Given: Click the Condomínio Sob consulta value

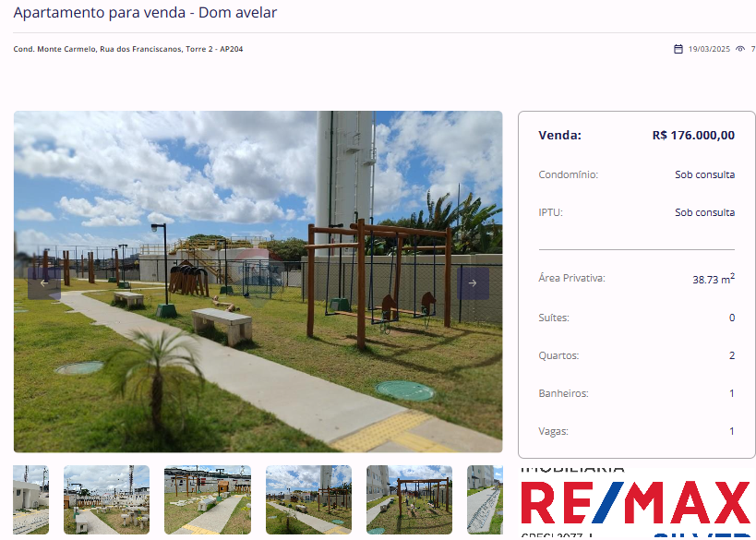Looking at the screenshot, I should [x=704, y=174].
